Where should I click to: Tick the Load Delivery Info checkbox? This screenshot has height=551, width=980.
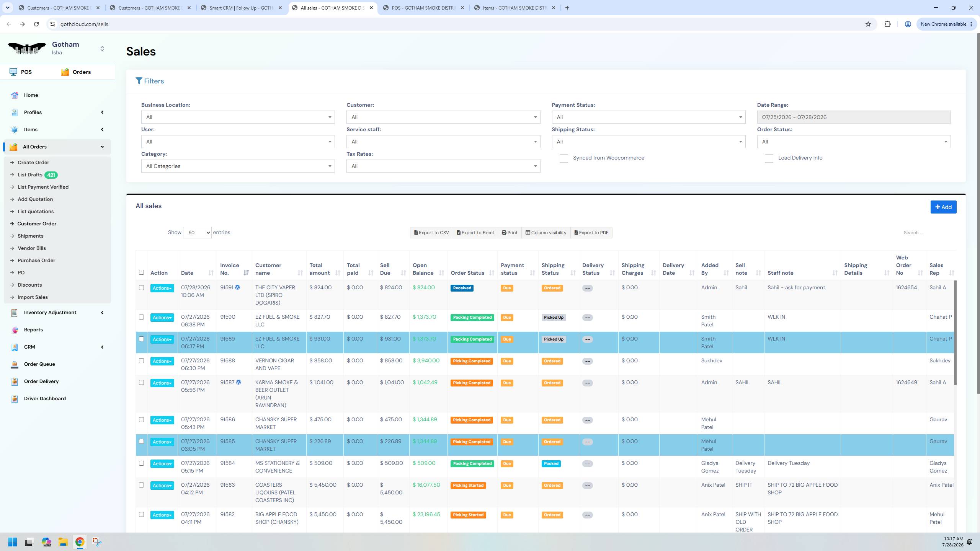click(769, 158)
